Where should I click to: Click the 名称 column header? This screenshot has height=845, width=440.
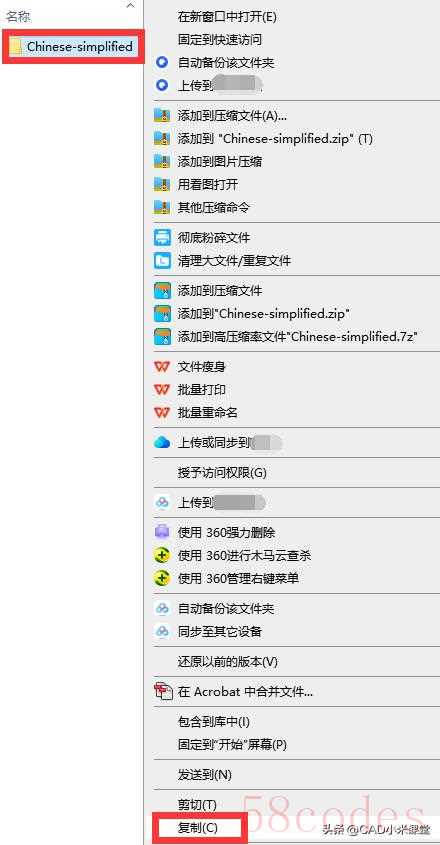click(17, 17)
